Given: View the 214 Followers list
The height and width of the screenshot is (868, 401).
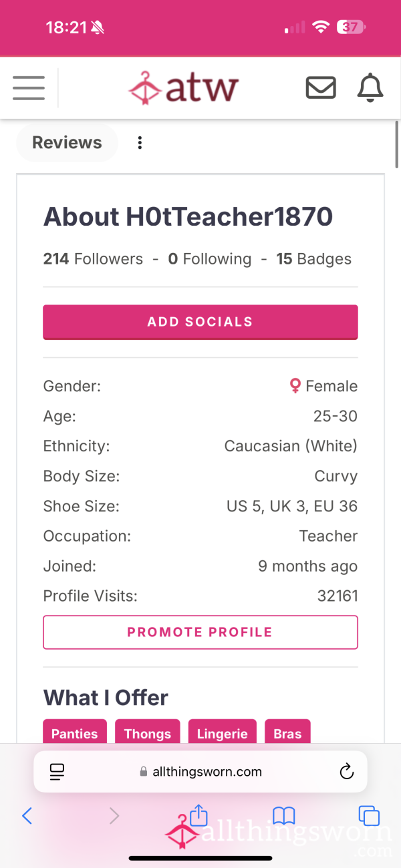Looking at the screenshot, I should (x=93, y=259).
